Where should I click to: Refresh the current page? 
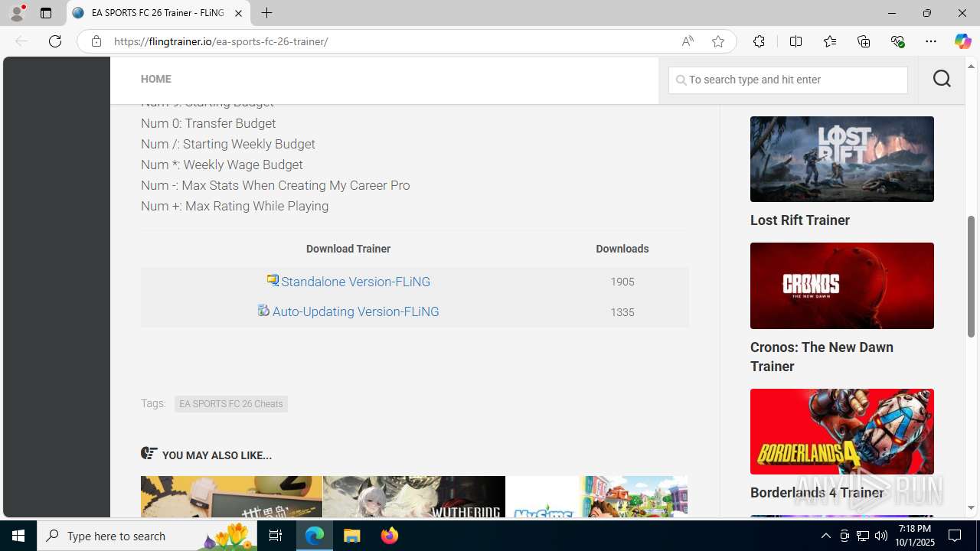tap(55, 41)
